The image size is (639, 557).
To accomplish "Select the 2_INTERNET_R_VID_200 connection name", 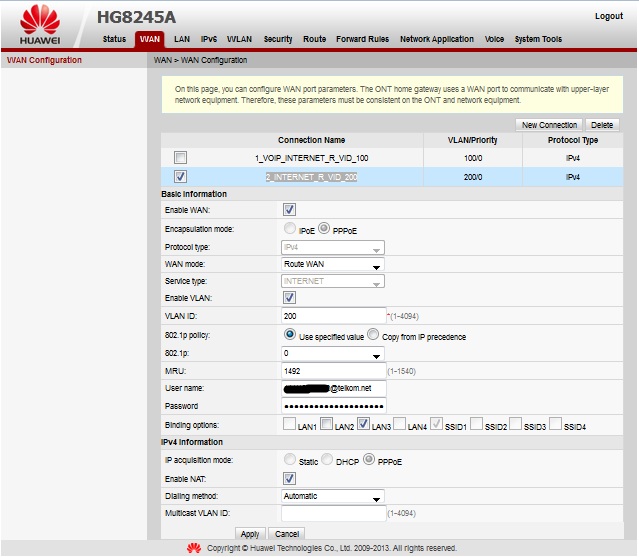I will 311,177.
